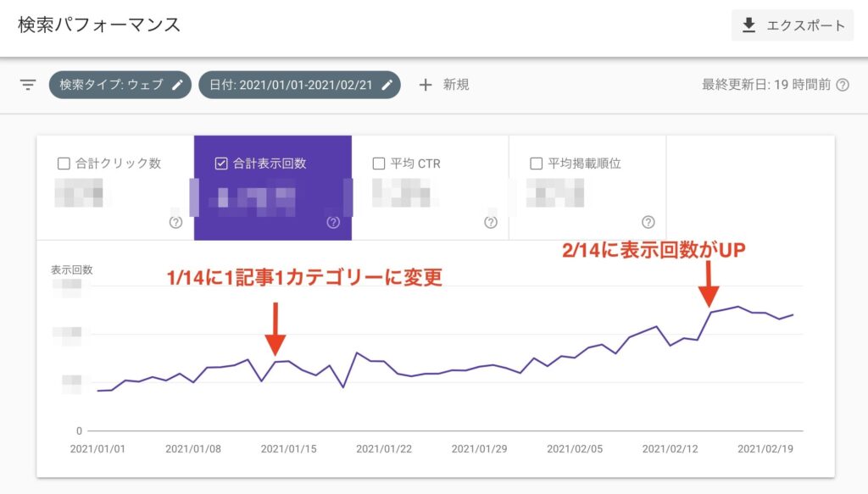Screen dimensions: 868x494
Task: Click the 2021/01/01 axis date
Action: tap(97, 448)
